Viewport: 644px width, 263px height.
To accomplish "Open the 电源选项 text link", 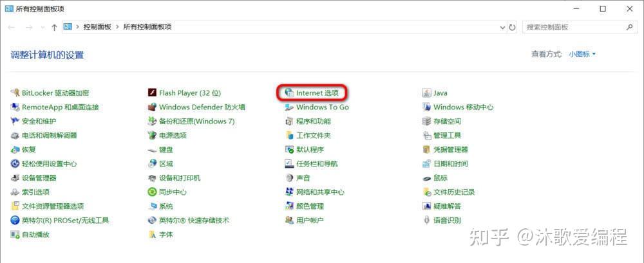I will [x=173, y=136].
